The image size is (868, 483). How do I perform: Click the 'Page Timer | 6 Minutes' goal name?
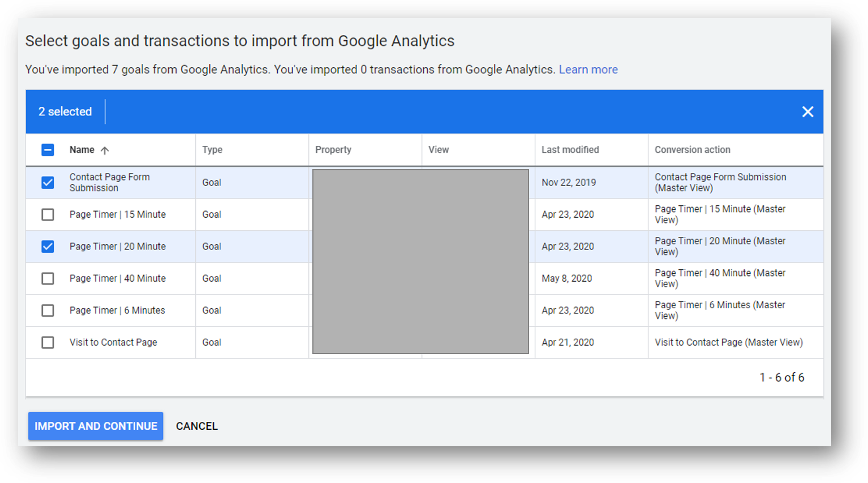[117, 310]
